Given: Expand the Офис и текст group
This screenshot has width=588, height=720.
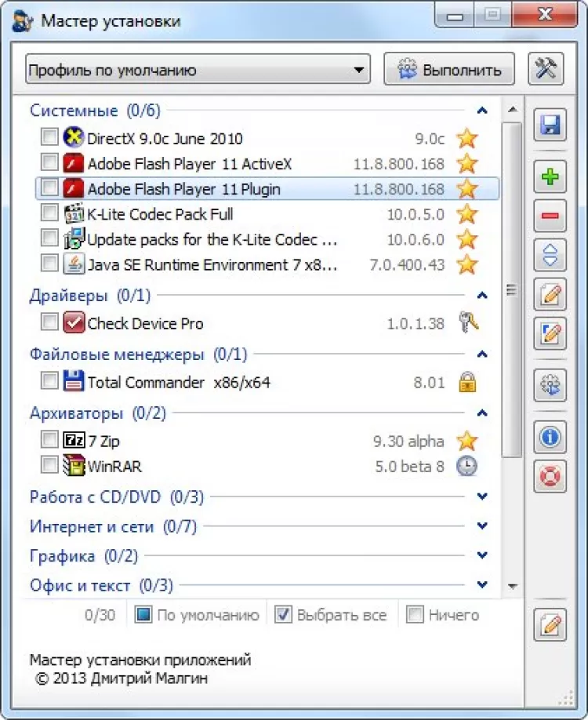Looking at the screenshot, I should pyautogui.click(x=482, y=584).
